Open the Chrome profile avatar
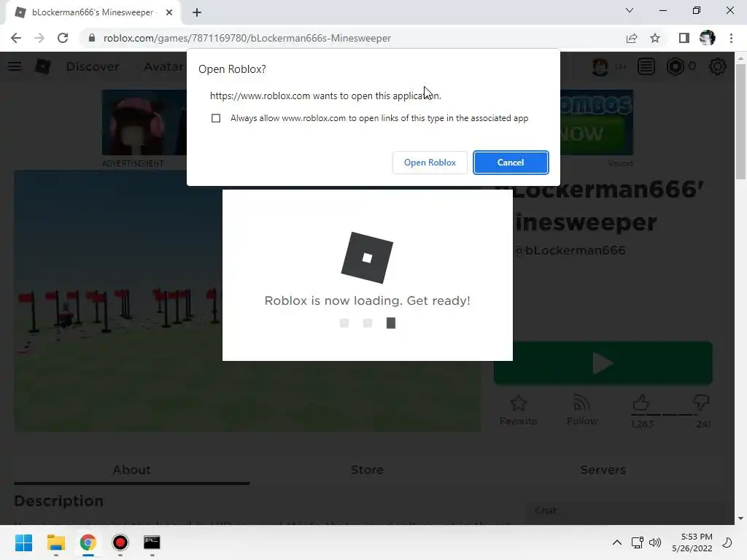The width and height of the screenshot is (747, 560). tap(707, 38)
